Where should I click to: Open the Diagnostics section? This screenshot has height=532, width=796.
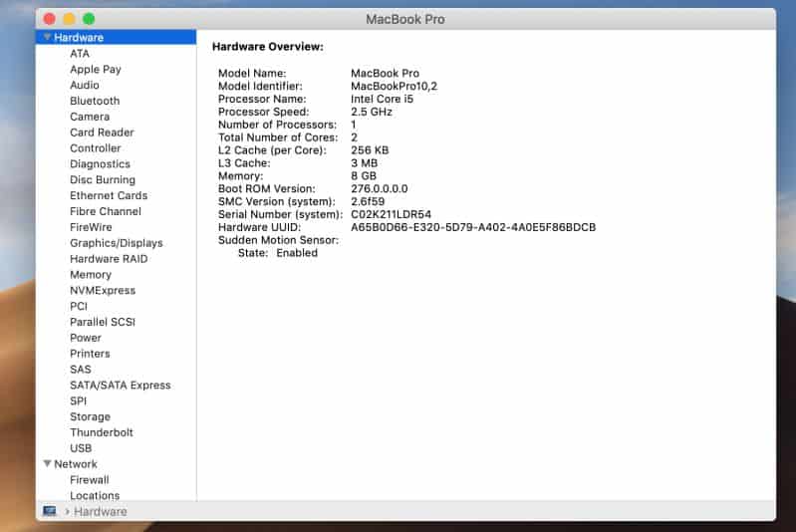[100, 164]
